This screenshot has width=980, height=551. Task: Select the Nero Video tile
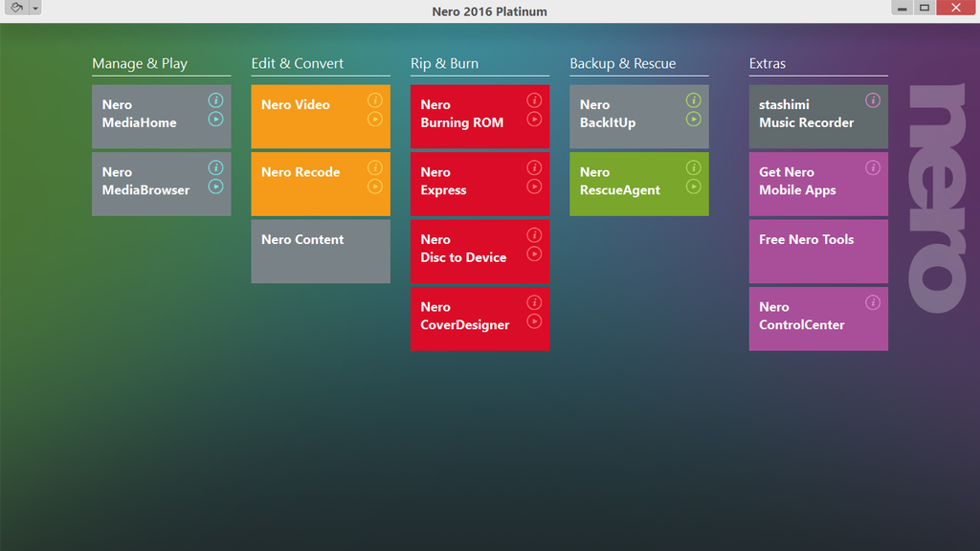pyautogui.click(x=321, y=117)
